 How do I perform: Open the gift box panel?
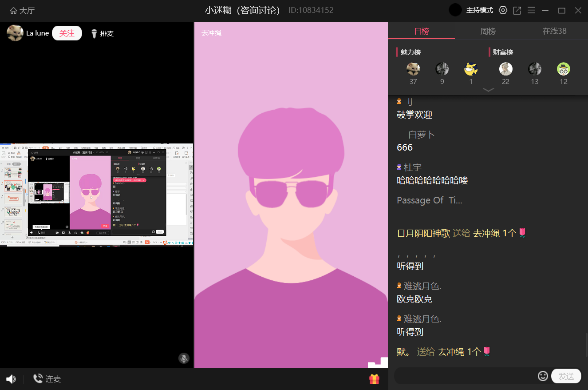[374, 379]
